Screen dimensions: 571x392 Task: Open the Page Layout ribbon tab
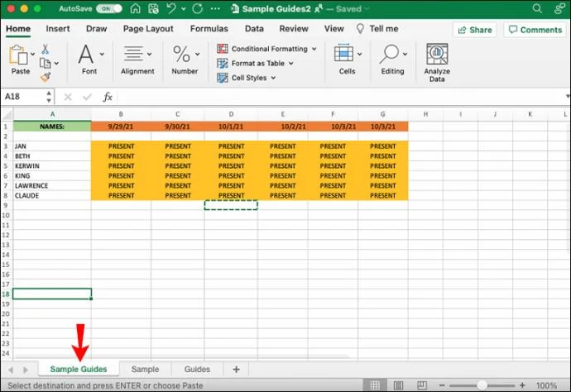point(148,29)
